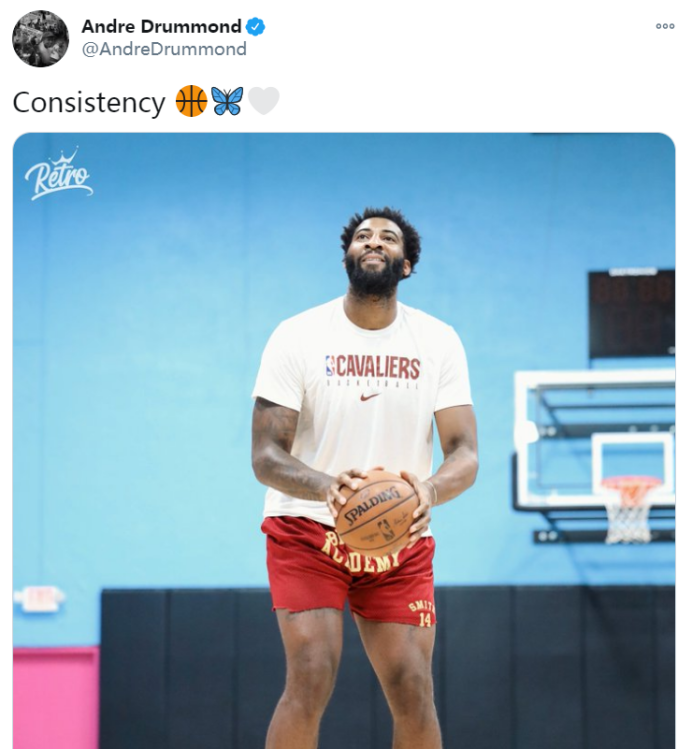Click the pink wall padding
692x749 pixels.
pyautogui.click(x=56, y=698)
